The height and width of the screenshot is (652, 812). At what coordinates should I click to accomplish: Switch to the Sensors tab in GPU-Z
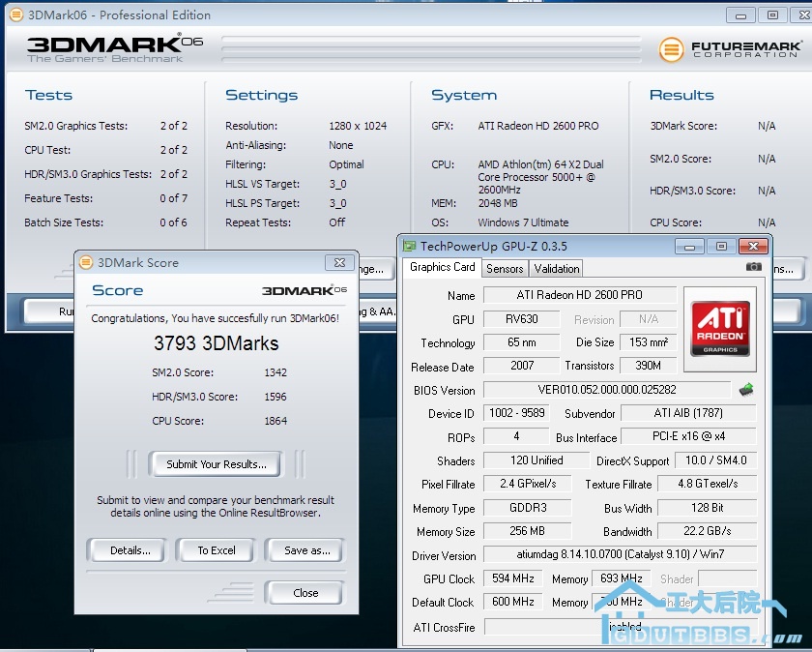(x=505, y=269)
